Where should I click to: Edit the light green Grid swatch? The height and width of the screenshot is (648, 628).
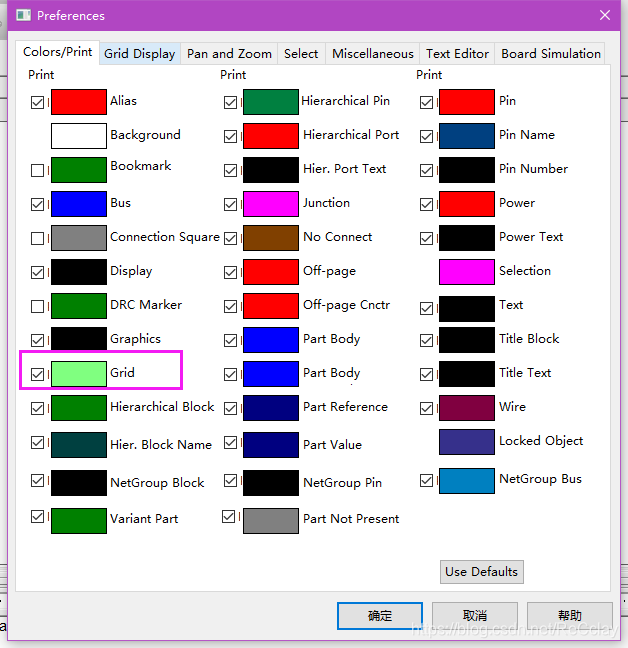pos(79,374)
